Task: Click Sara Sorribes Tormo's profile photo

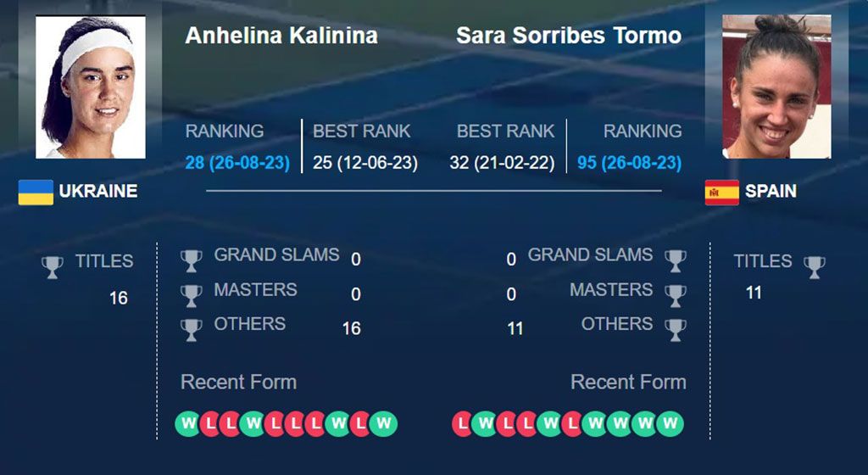Action: pos(776,87)
